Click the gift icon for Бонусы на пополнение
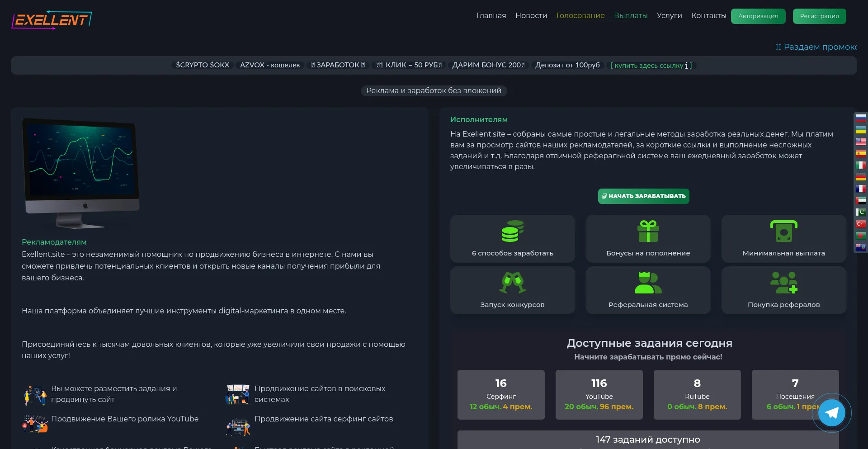 [x=648, y=231]
